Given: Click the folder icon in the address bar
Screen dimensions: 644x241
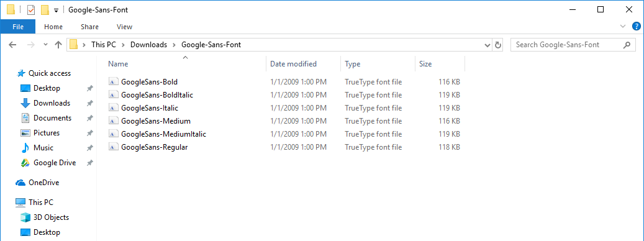Looking at the screenshot, I should (73, 45).
